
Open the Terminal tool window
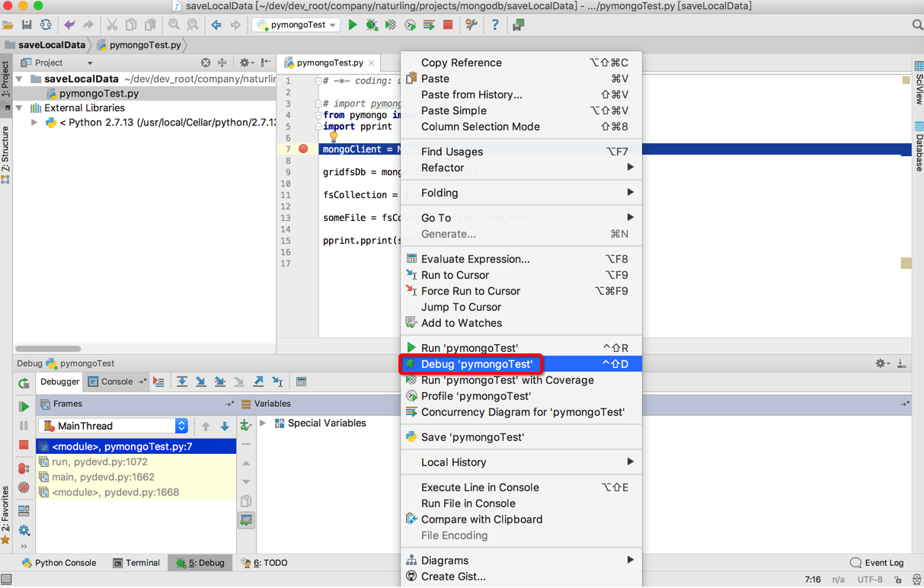(x=136, y=563)
